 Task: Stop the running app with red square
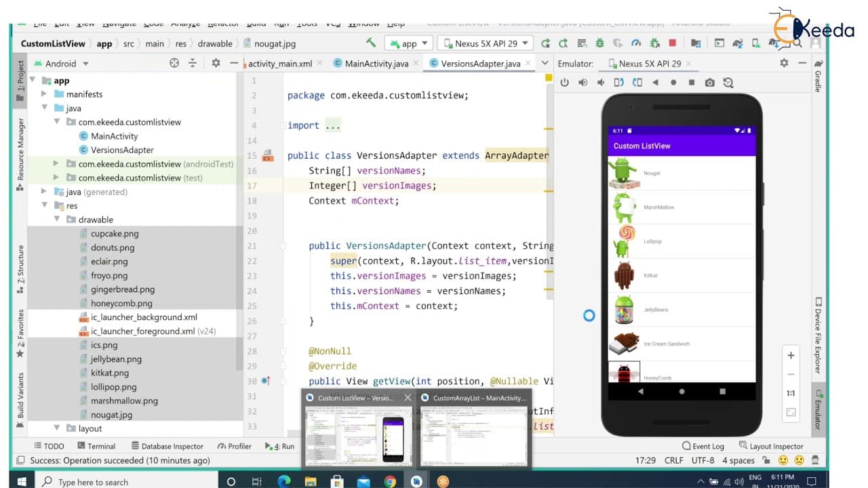[672, 43]
